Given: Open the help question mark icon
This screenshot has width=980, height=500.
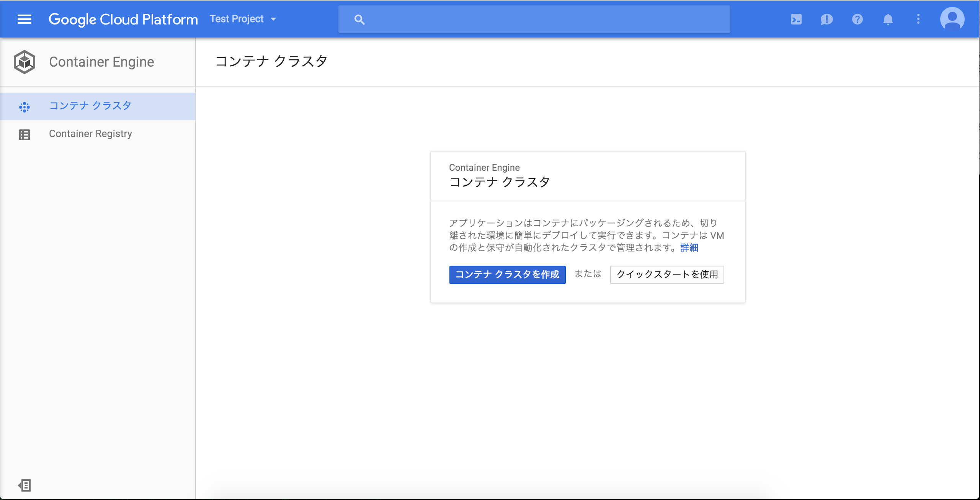Looking at the screenshot, I should pos(857,19).
